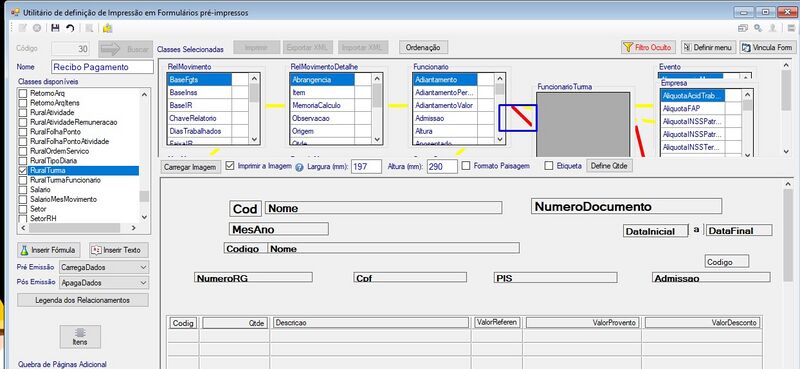Check the RetornoArq class checkbox
800x369 pixels.
tap(22, 93)
